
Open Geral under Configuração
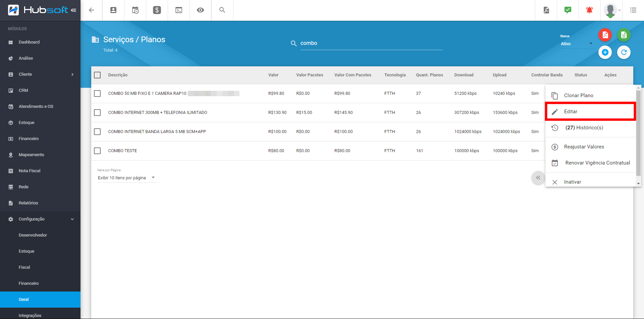point(40,300)
